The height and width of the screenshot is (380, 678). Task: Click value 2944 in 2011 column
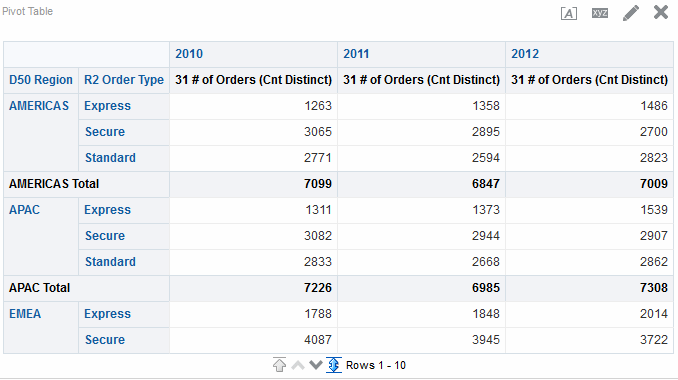[486, 236]
